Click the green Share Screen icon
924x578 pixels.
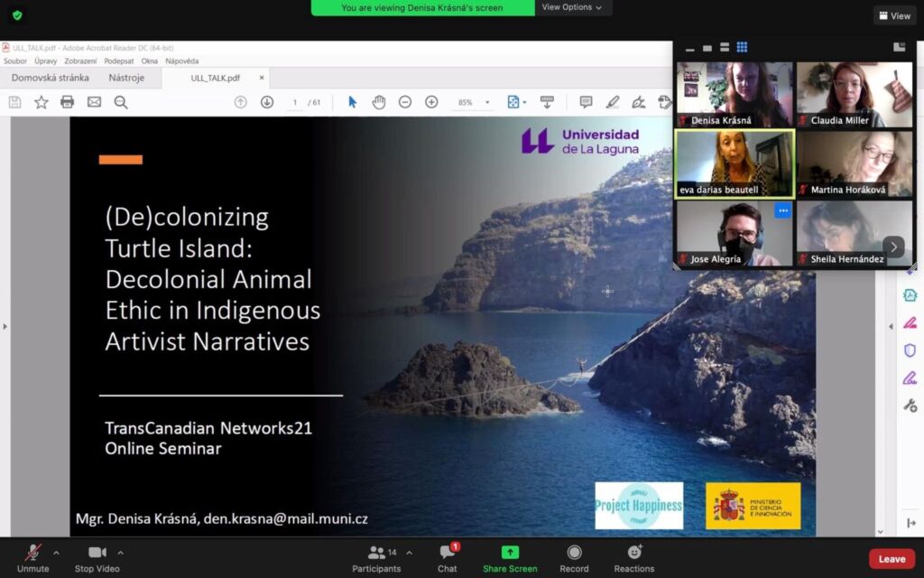[x=510, y=553]
